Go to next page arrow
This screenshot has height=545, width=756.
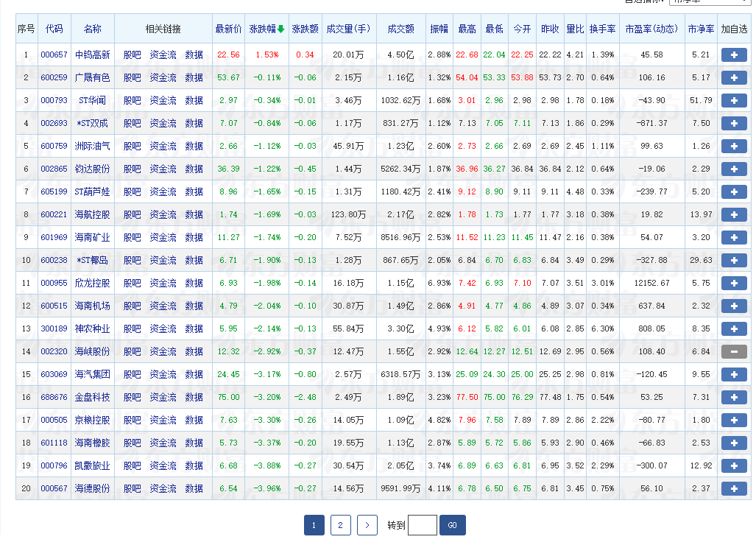pyautogui.click(x=367, y=525)
